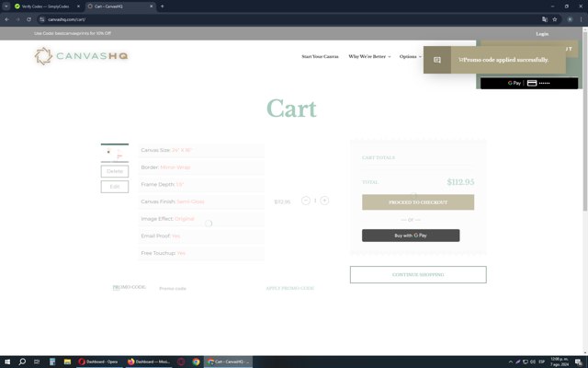Open Task View on the taskbar
Screen dimensions: 588x368
click(37, 362)
